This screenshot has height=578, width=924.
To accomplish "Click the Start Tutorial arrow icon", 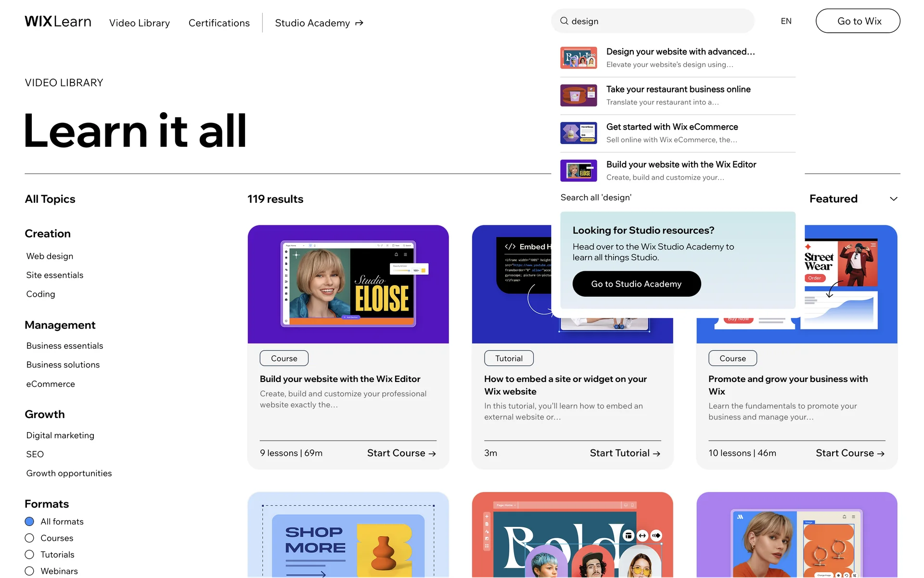I will click(656, 453).
